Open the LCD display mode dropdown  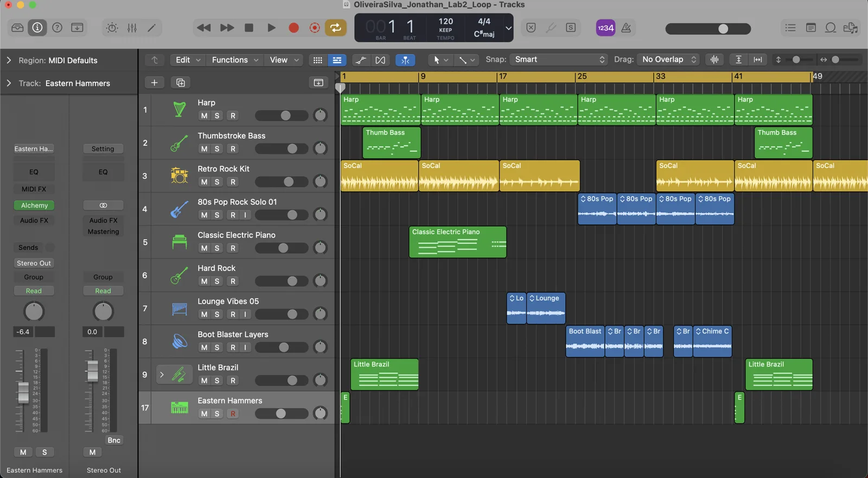point(508,28)
